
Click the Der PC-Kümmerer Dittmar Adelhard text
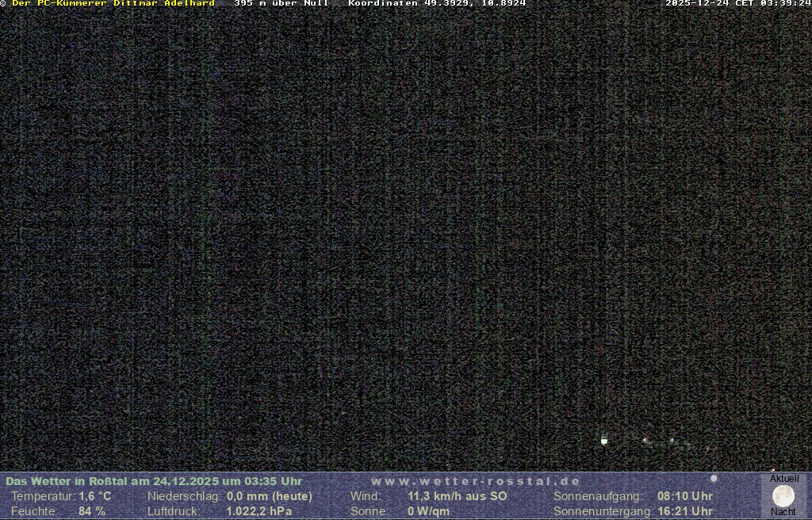pos(113,4)
